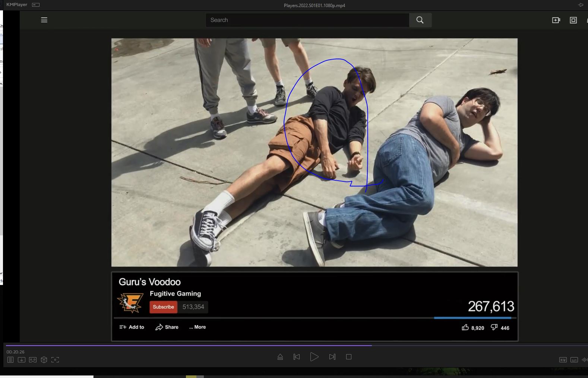Toggle subtitles display icon

[x=574, y=360]
